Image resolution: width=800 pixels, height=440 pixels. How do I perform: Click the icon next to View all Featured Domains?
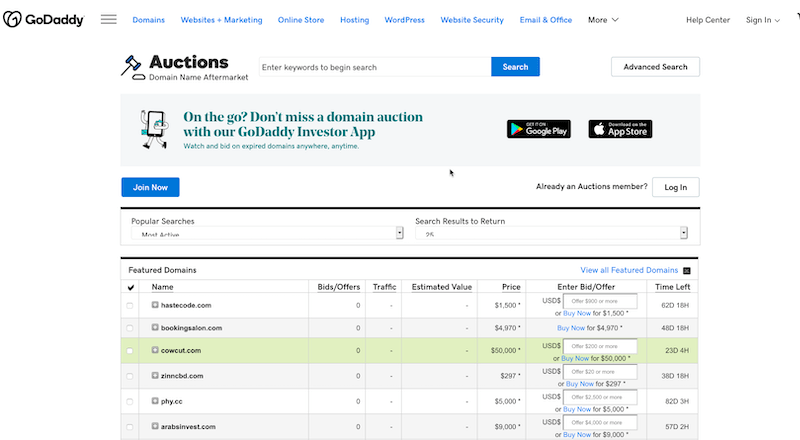pos(687,270)
